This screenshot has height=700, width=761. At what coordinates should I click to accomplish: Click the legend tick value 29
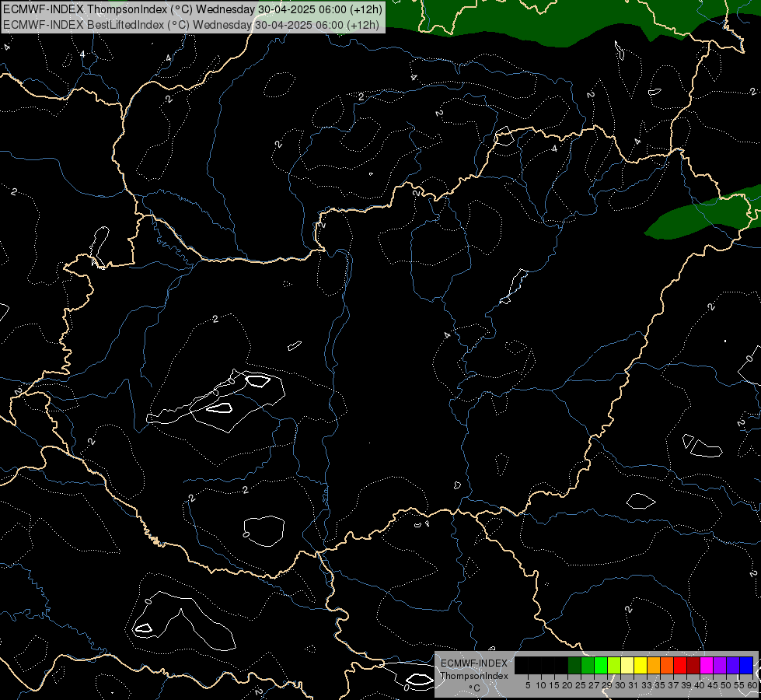click(607, 685)
